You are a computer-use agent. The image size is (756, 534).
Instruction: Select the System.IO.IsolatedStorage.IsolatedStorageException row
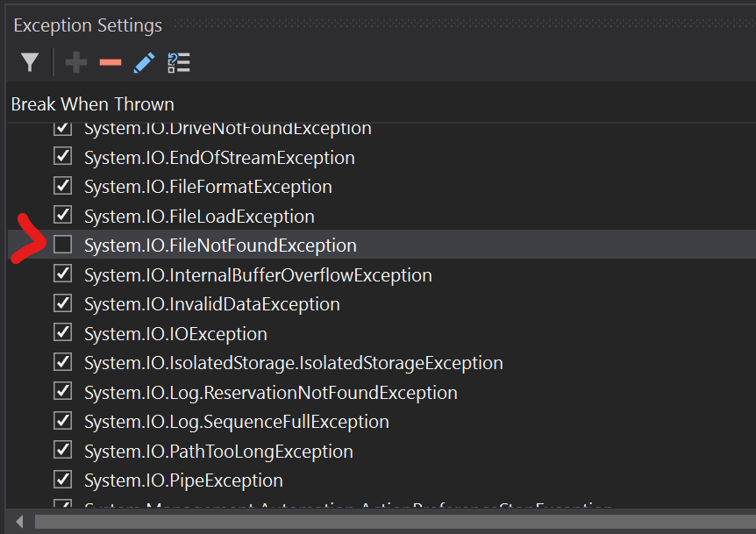pyautogui.click(x=293, y=361)
